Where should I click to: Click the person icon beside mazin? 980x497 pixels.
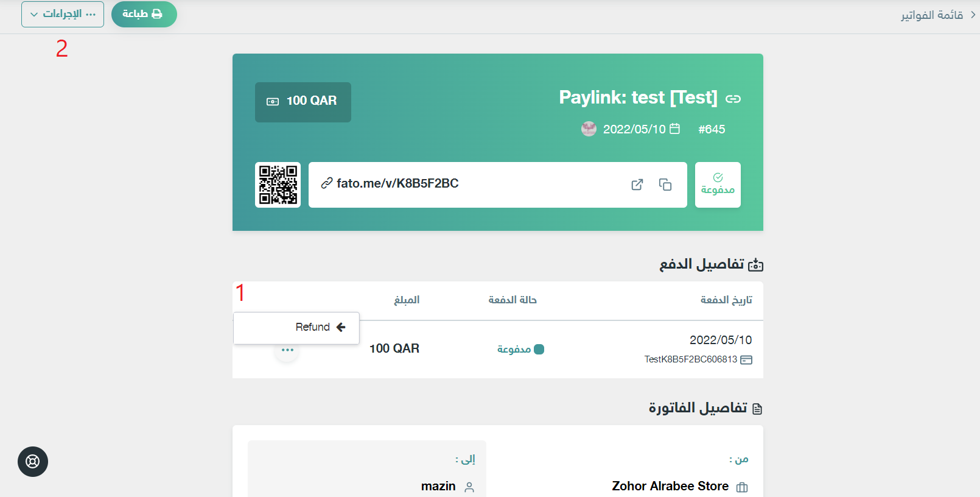469,487
